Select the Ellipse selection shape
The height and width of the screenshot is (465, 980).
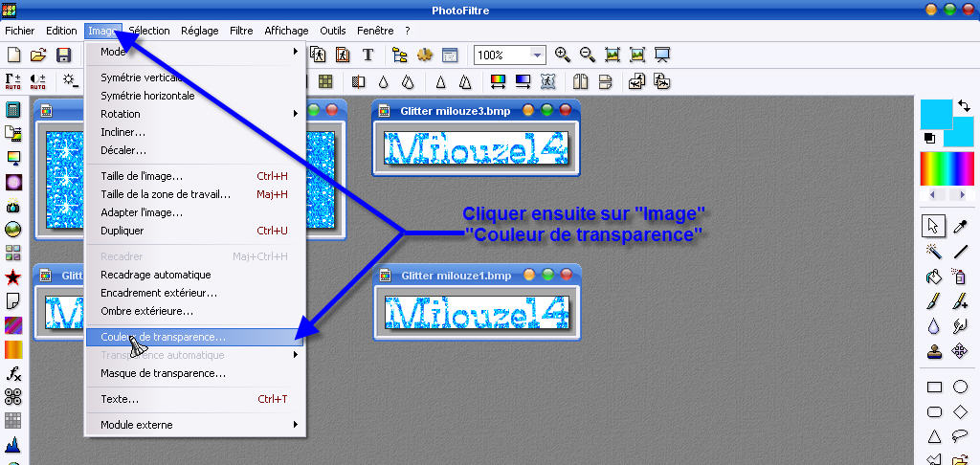coord(960,387)
